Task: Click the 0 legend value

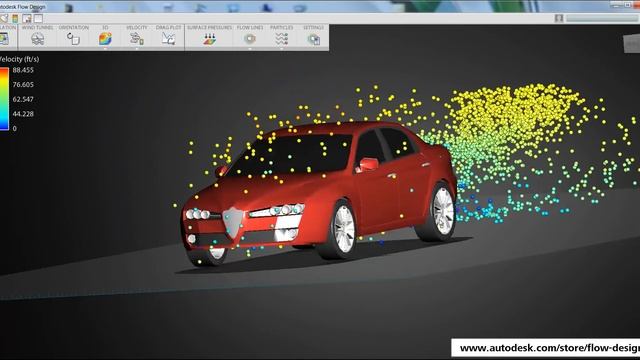Action: click(15, 129)
